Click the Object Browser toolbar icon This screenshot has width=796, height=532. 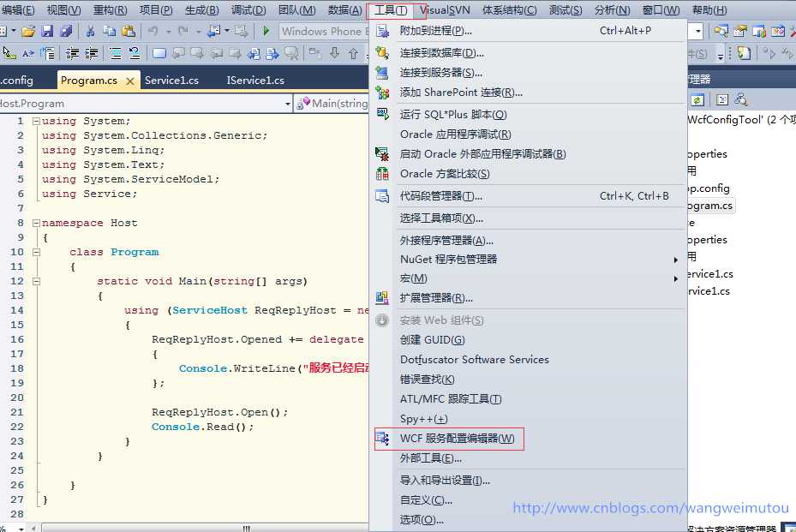pos(759,32)
